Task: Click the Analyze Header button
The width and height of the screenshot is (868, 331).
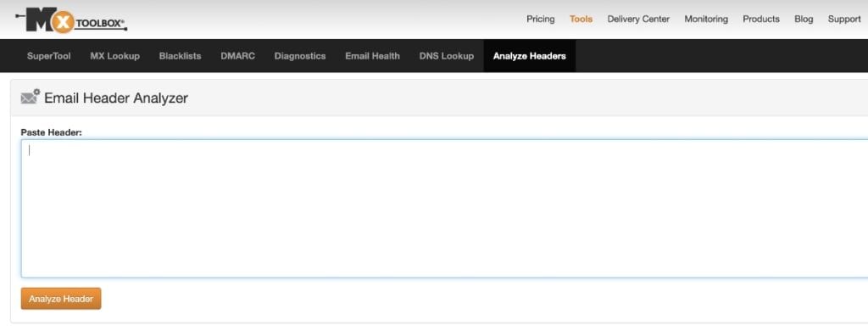Action: [61, 299]
